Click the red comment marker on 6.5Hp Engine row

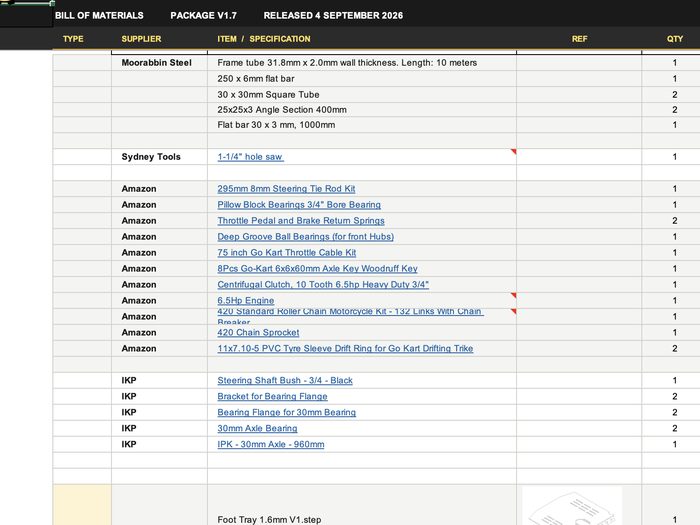click(x=514, y=295)
